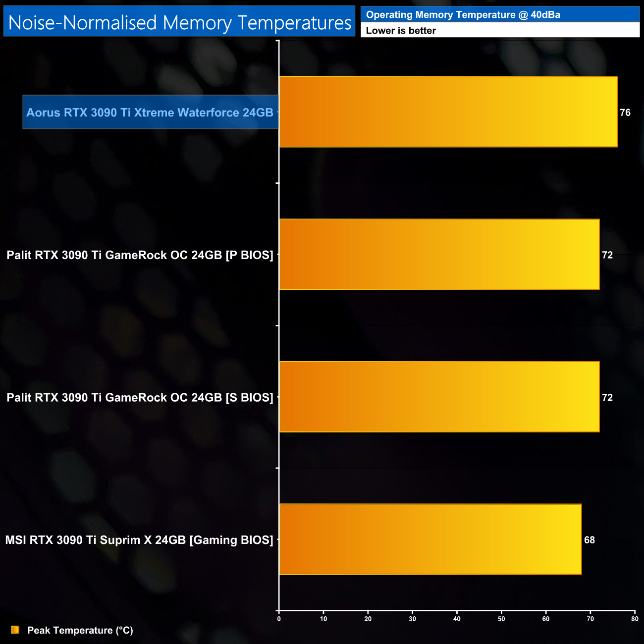Click the x-axis tick label 50

tap(501, 619)
